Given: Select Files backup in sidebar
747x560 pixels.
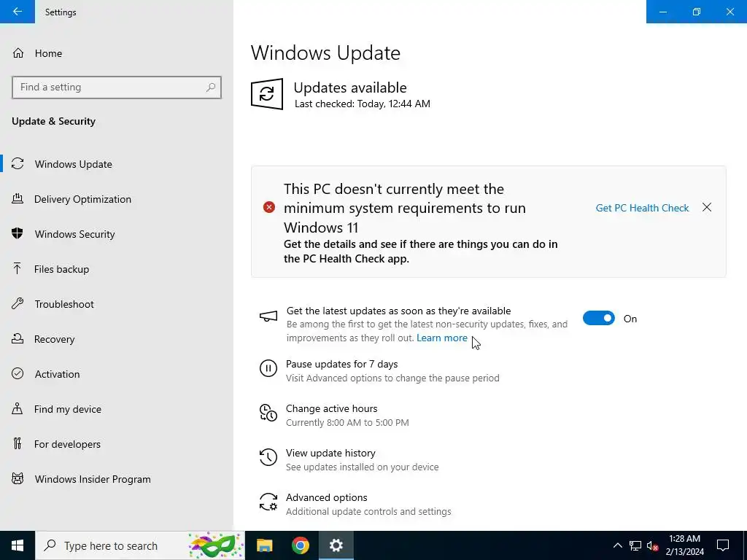Looking at the screenshot, I should click(117, 269).
